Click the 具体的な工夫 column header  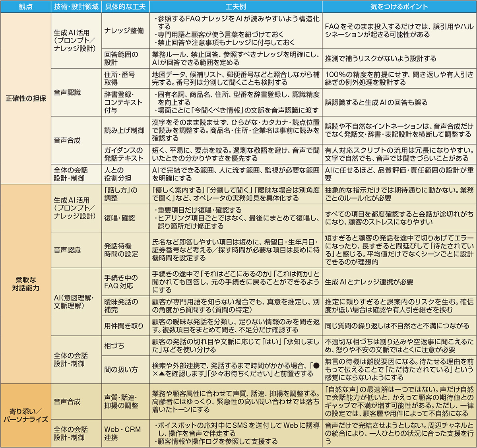(125, 7)
